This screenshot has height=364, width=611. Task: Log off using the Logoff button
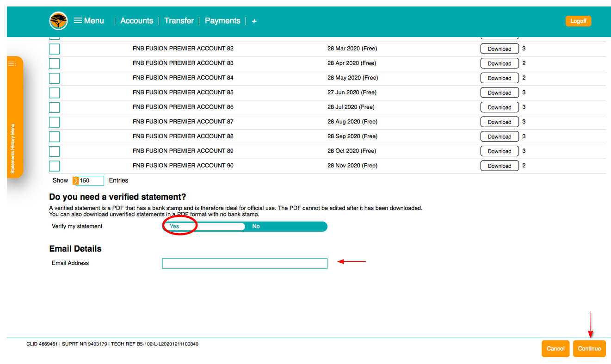(578, 21)
